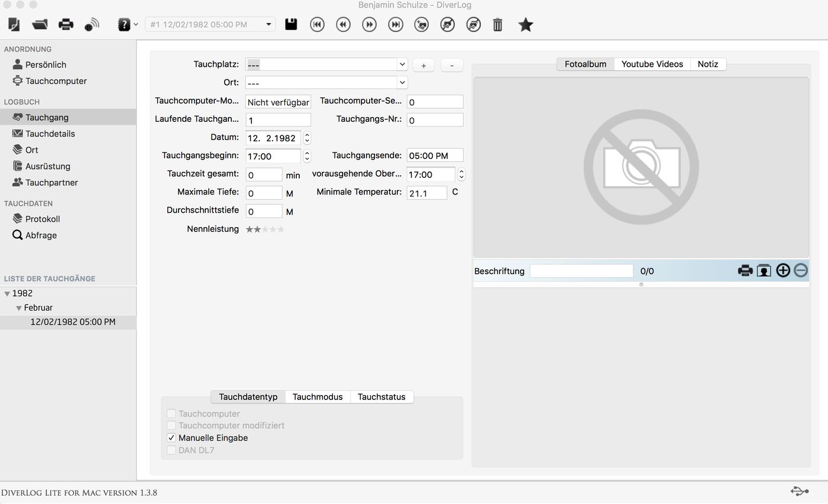Print the photo album with printer icon
This screenshot has width=828, height=504.
tap(745, 271)
